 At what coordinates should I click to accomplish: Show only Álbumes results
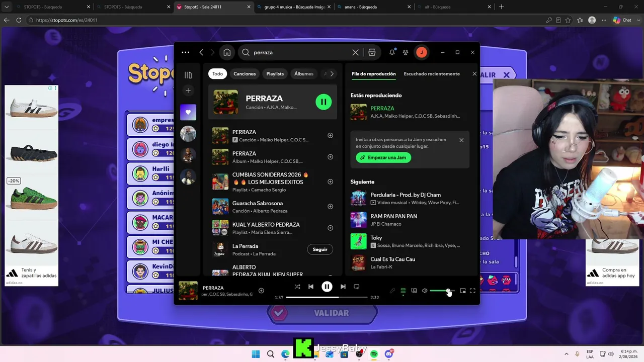pyautogui.click(x=303, y=74)
